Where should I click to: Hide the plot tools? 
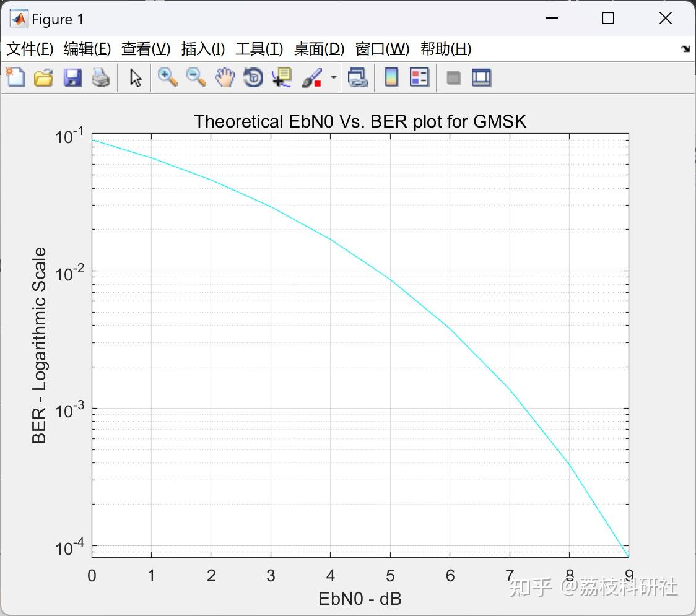(x=453, y=77)
